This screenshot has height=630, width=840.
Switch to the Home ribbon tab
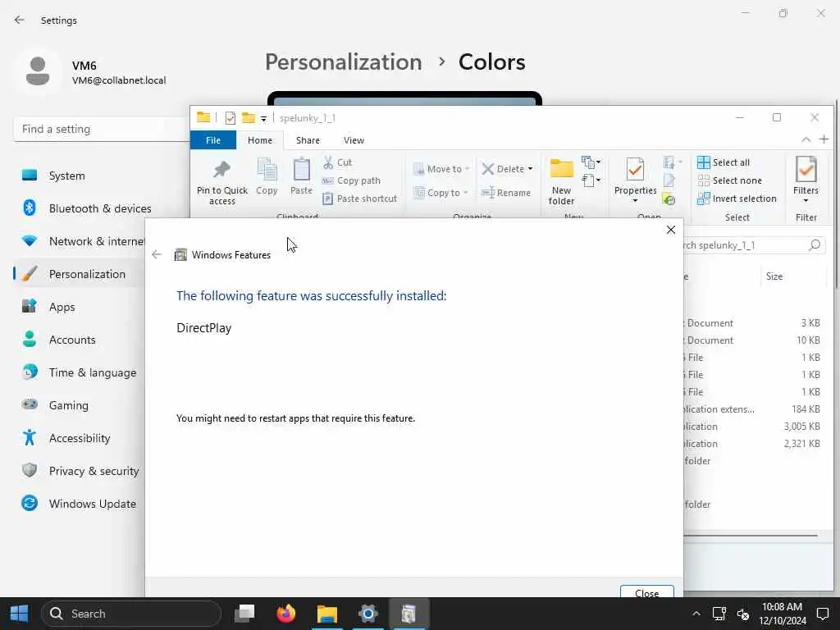pos(260,140)
